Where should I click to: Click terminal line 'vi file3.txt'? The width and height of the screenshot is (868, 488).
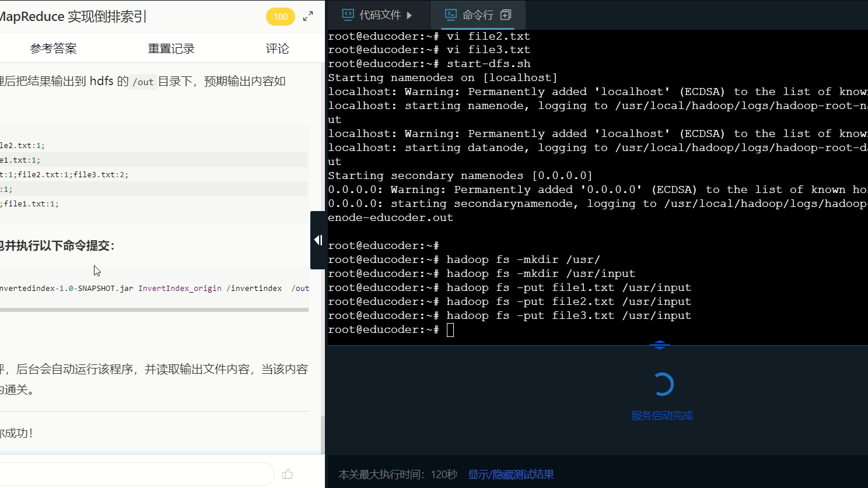click(488, 50)
